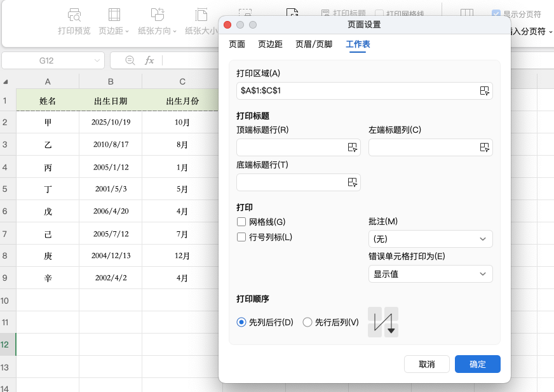
Task: Switch to the 页边距 dialog tab
Action: [270, 44]
